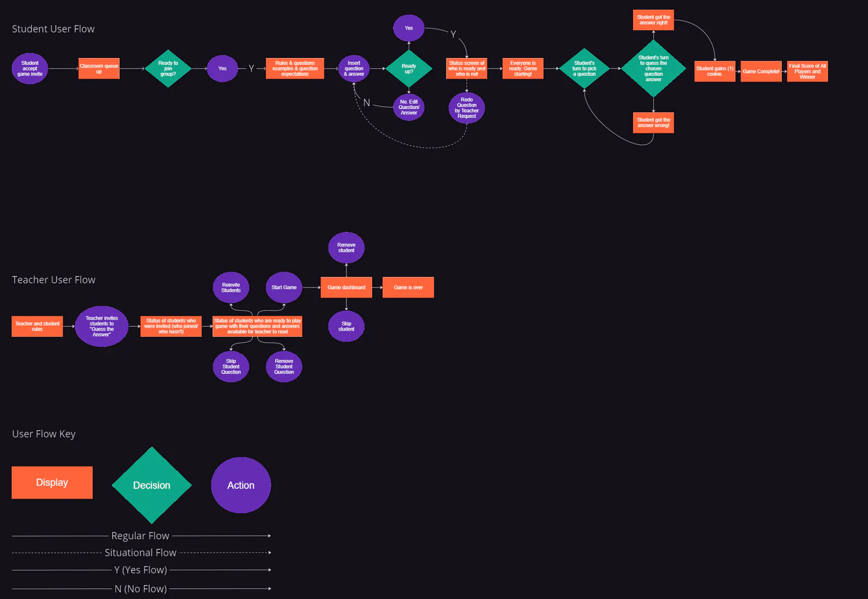The width and height of the screenshot is (868, 599).
Task: Click 'Remove student' circle above Game dashboard
Action: pos(346,247)
